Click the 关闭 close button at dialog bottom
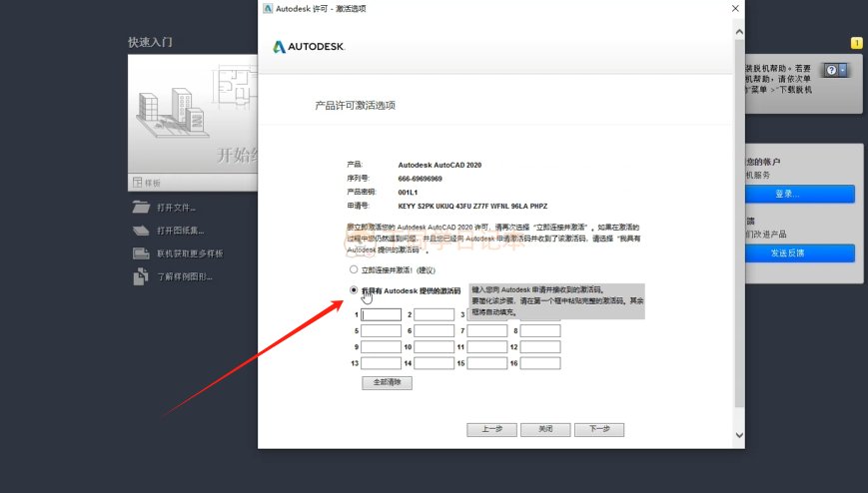Viewport: 868px width, 493px height. click(x=545, y=429)
